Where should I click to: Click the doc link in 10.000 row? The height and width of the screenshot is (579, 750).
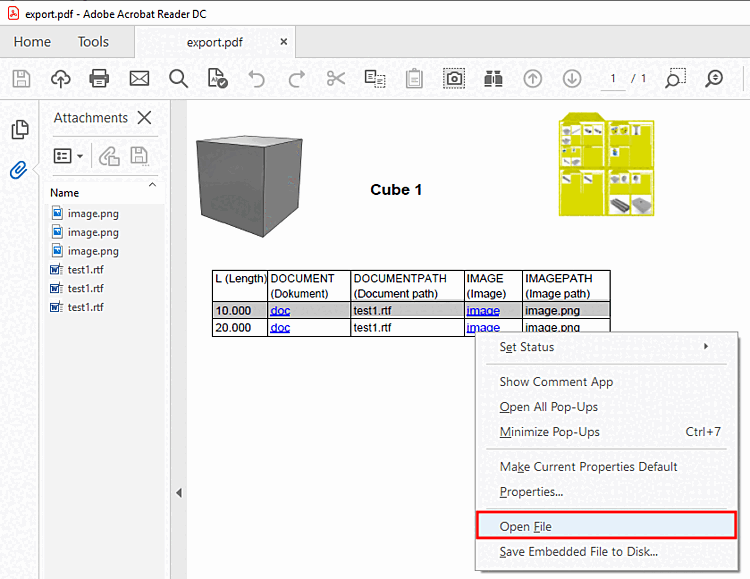[280, 311]
